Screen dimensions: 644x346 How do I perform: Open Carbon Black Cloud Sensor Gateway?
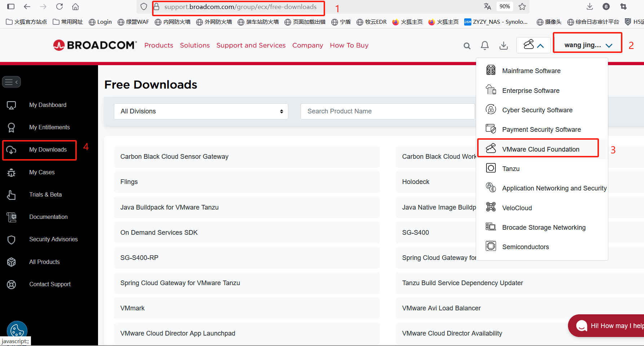(x=247, y=157)
